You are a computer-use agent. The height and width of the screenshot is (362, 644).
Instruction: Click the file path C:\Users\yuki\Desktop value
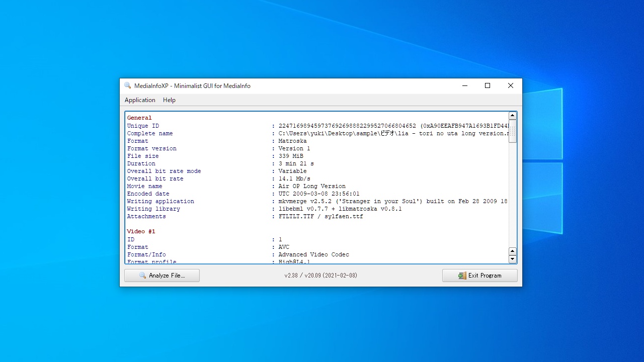point(393,133)
